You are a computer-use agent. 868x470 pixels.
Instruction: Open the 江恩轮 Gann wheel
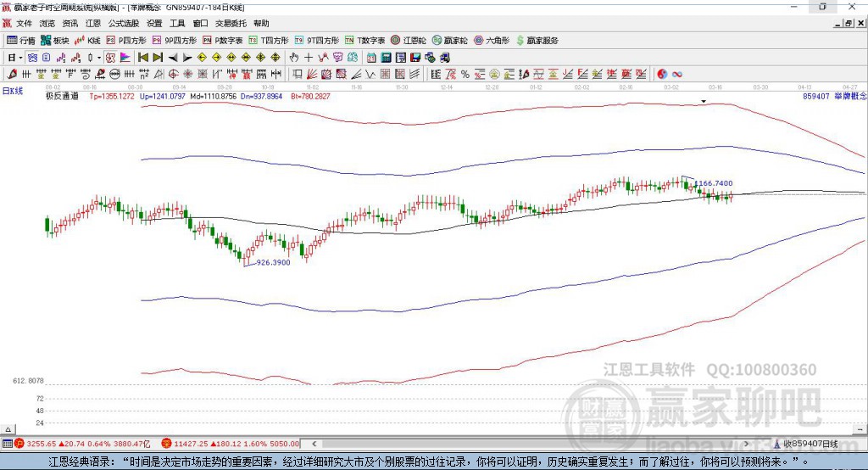pos(409,41)
